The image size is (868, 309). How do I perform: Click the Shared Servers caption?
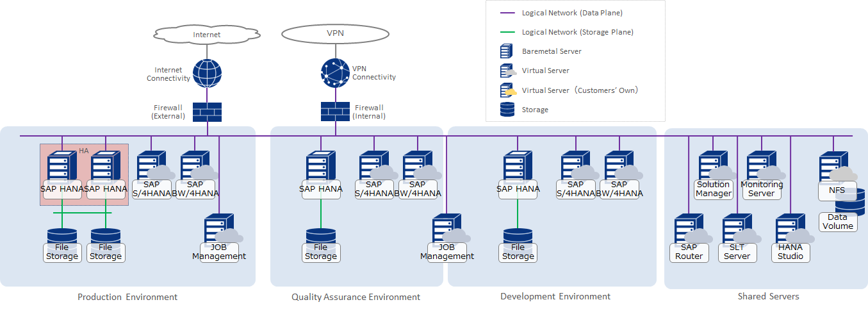(769, 296)
